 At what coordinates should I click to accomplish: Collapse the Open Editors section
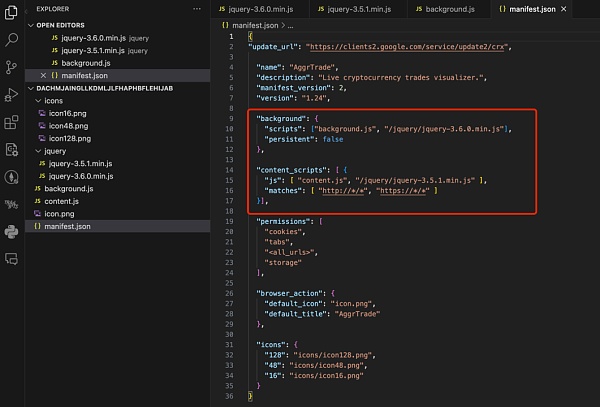coord(31,24)
